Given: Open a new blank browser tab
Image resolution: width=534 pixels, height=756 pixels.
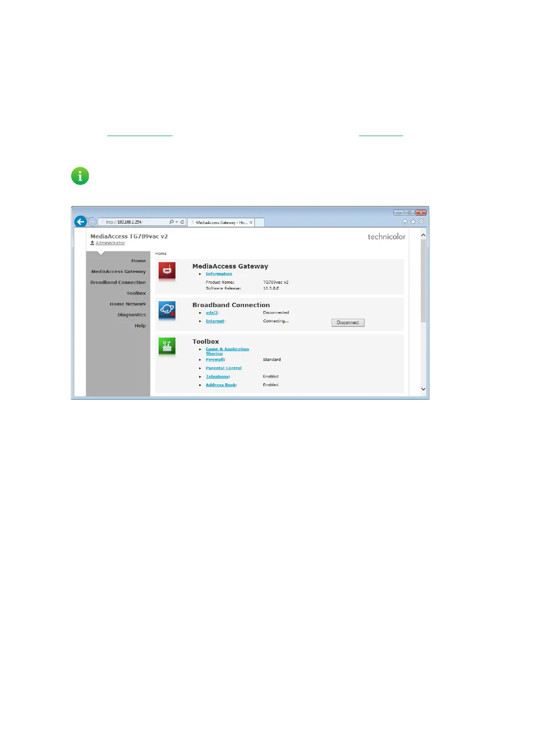Looking at the screenshot, I should click(259, 223).
